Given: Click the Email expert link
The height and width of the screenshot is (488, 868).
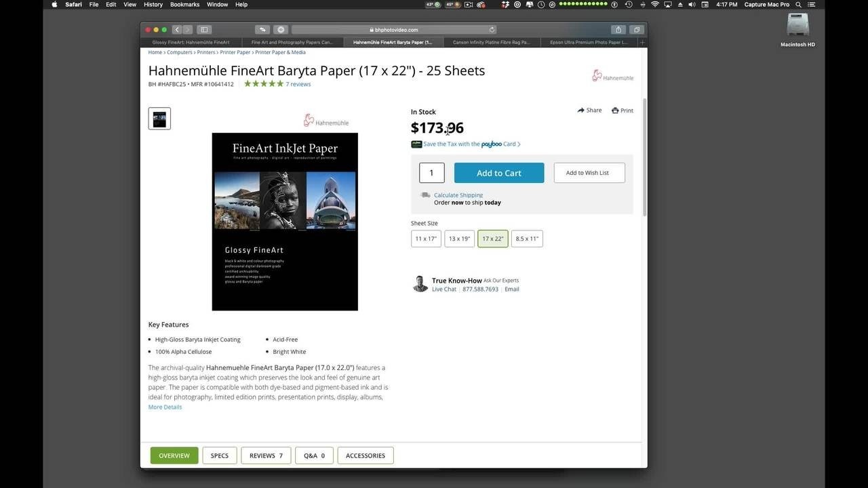Looking at the screenshot, I should (x=512, y=289).
